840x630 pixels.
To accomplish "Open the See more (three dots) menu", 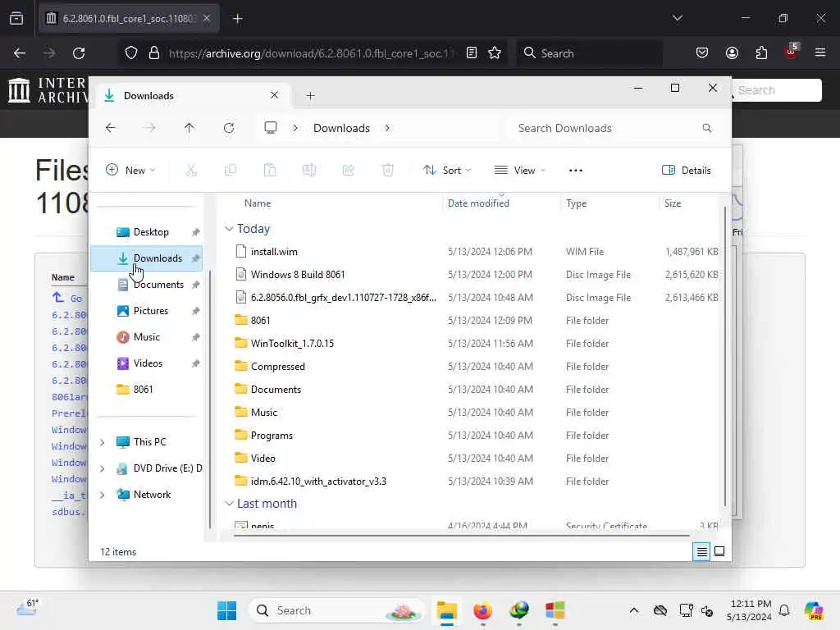I will click(x=575, y=171).
